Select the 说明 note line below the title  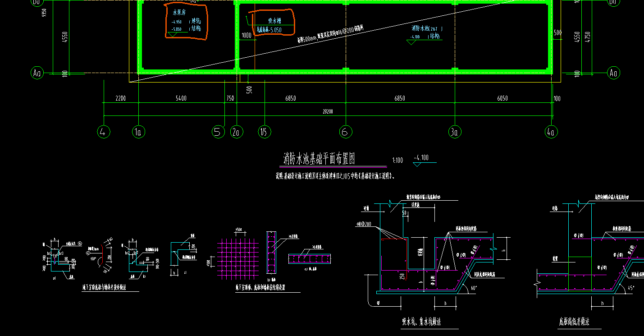pos(336,176)
